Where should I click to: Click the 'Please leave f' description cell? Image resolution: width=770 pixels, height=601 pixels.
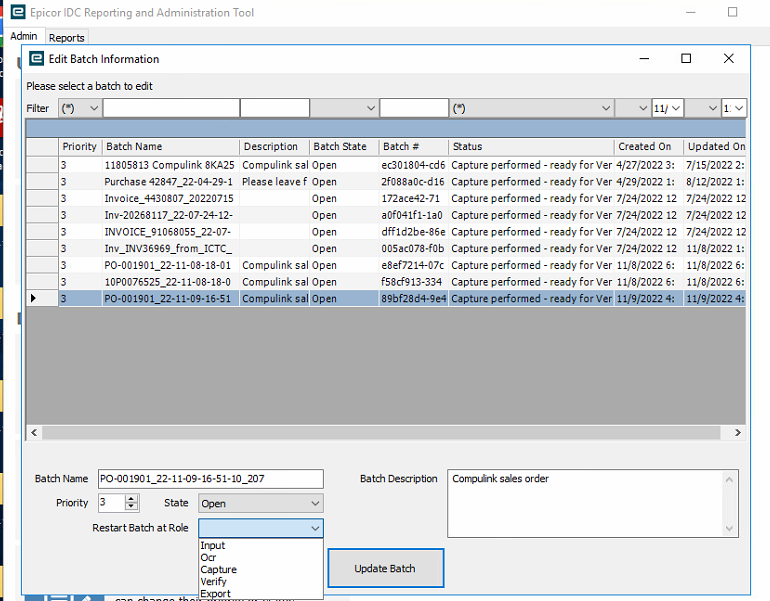click(275, 182)
